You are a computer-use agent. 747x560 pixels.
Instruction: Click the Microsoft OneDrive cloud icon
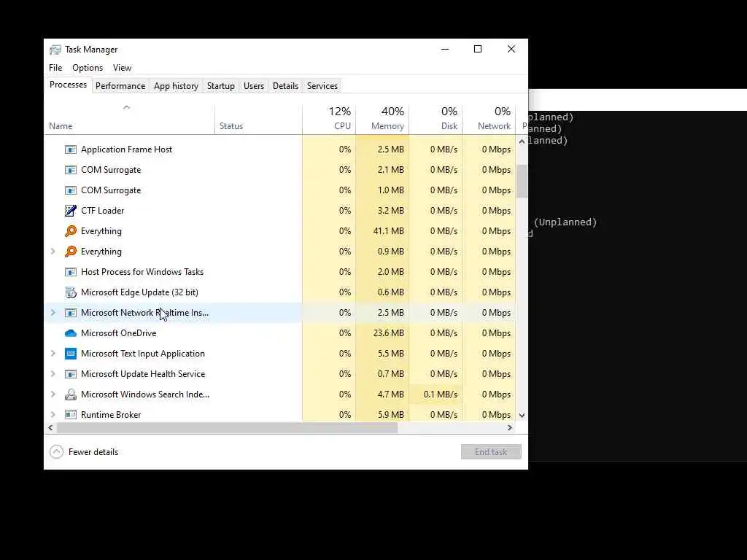71,333
